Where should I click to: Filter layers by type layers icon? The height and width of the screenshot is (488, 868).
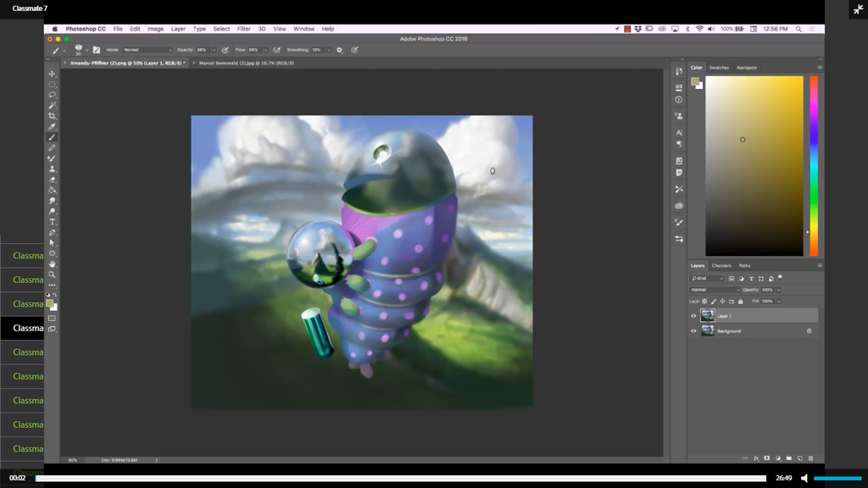point(751,279)
